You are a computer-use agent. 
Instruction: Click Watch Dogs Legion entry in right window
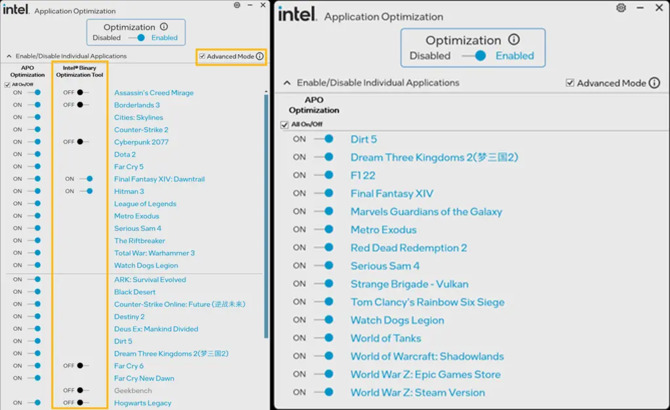397,320
